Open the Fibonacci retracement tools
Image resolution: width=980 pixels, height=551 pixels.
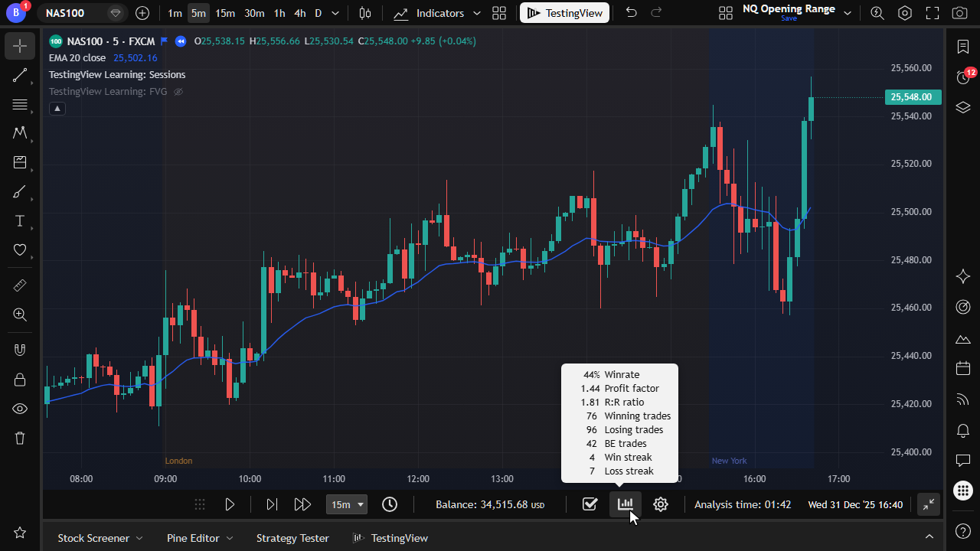click(x=20, y=105)
